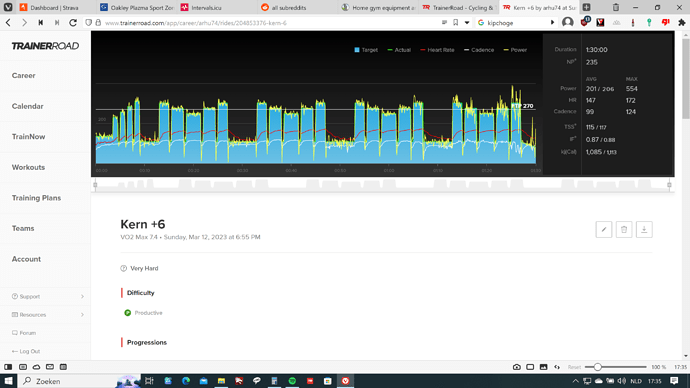Viewport: 690px width, 388px height.
Task: Expand the Resources menu
Action: pos(48,315)
